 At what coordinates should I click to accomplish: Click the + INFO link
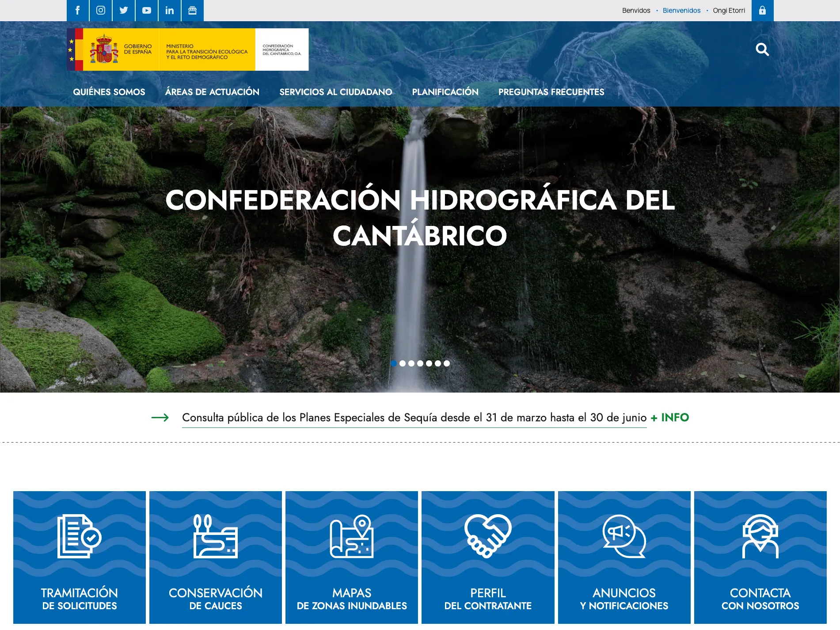669,417
